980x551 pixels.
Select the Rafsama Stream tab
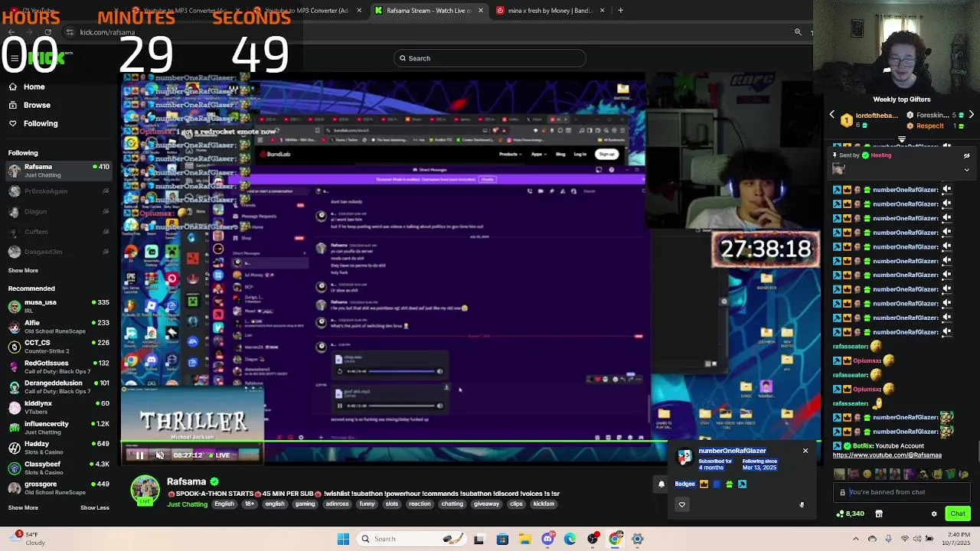pyautogui.click(x=429, y=11)
